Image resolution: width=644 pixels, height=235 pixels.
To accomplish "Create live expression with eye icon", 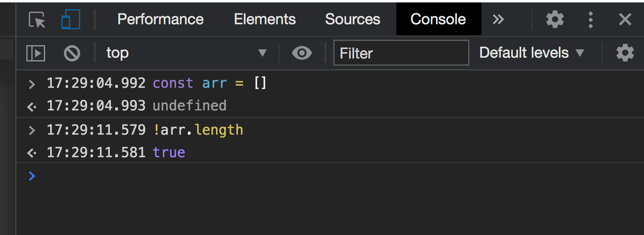I will (302, 53).
